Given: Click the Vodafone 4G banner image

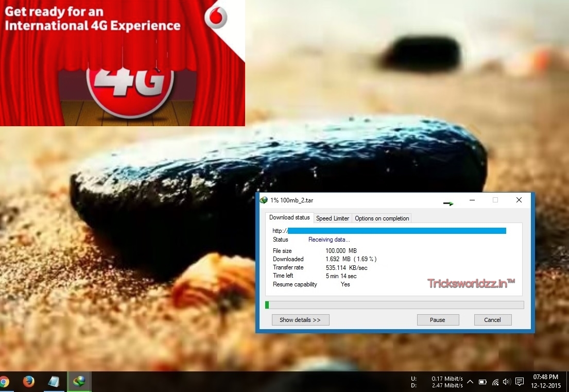Looking at the screenshot, I should pos(122,63).
